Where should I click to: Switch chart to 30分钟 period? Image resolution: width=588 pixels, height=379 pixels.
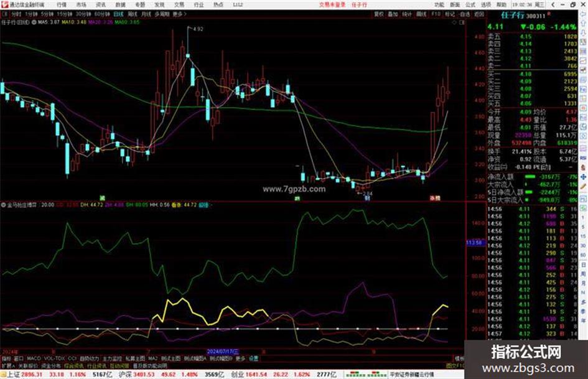83,14
